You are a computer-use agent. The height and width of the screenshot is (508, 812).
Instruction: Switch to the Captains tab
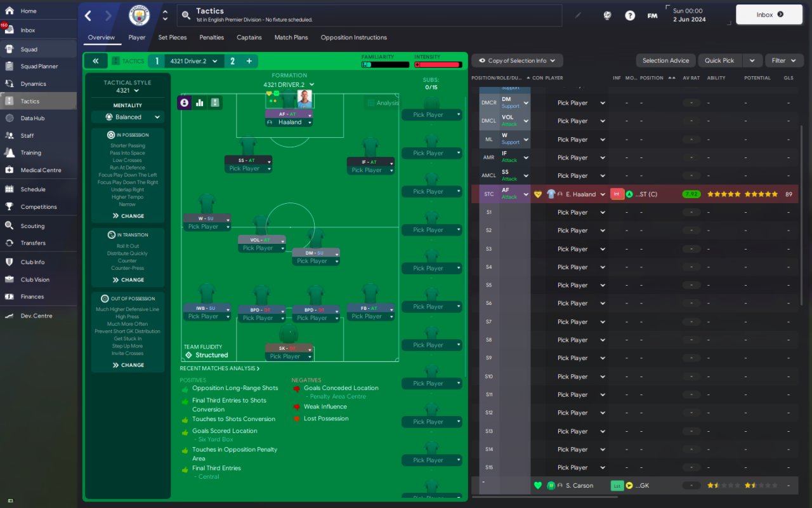(249, 37)
